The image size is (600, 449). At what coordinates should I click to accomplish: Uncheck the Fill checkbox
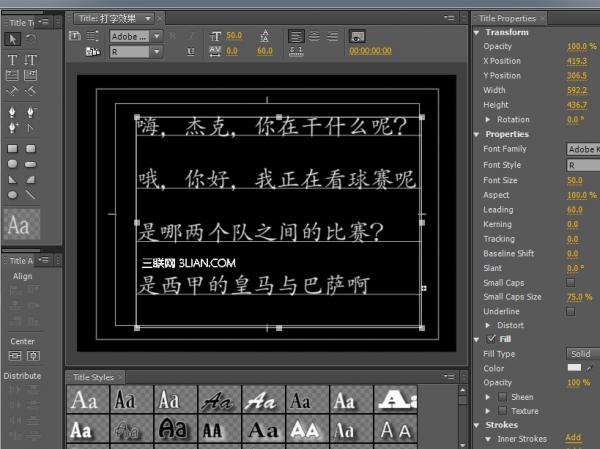[x=490, y=339]
